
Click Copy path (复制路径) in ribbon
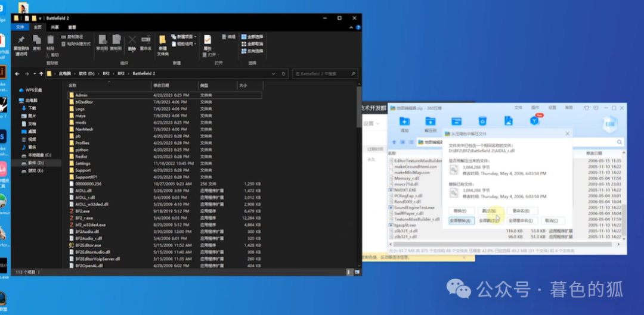(x=72, y=36)
